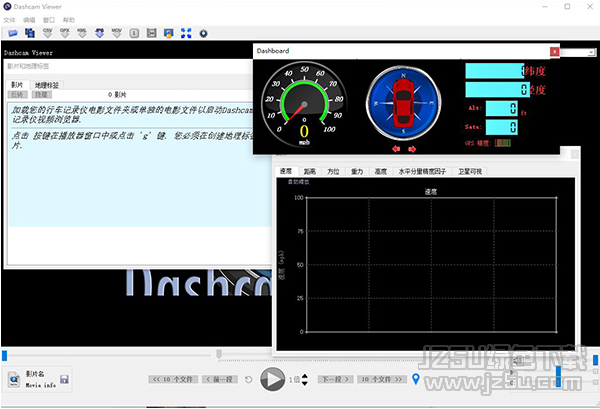Open the 卫星可视 graph tab
Viewport: 600px width, 409px height.
click(x=469, y=172)
